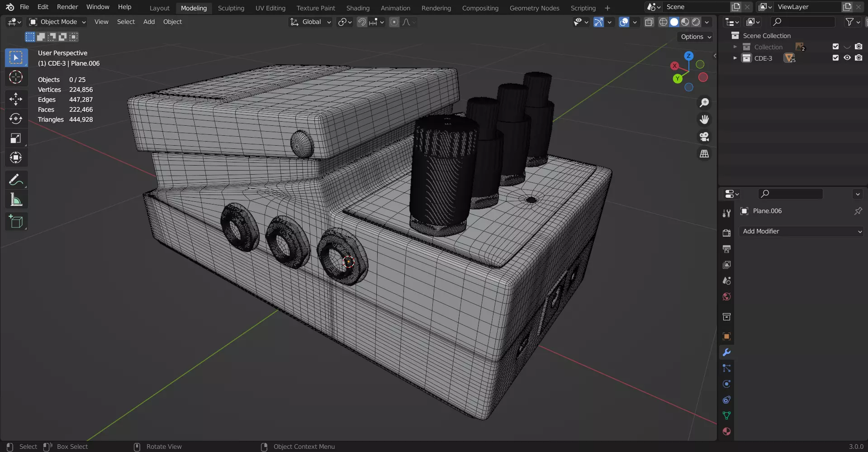This screenshot has width=868, height=452.
Task: Open the Physics properties tab
Action: [726, 384]
